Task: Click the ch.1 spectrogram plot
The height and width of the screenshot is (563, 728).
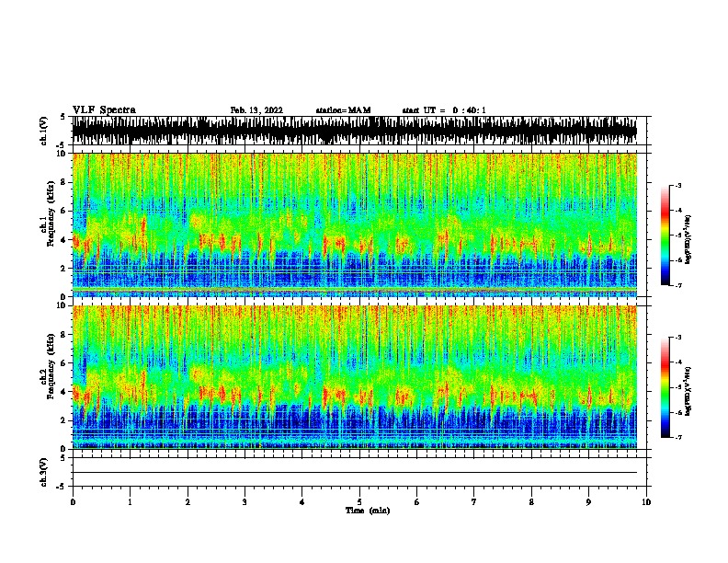Action: [x=355, y=224]
